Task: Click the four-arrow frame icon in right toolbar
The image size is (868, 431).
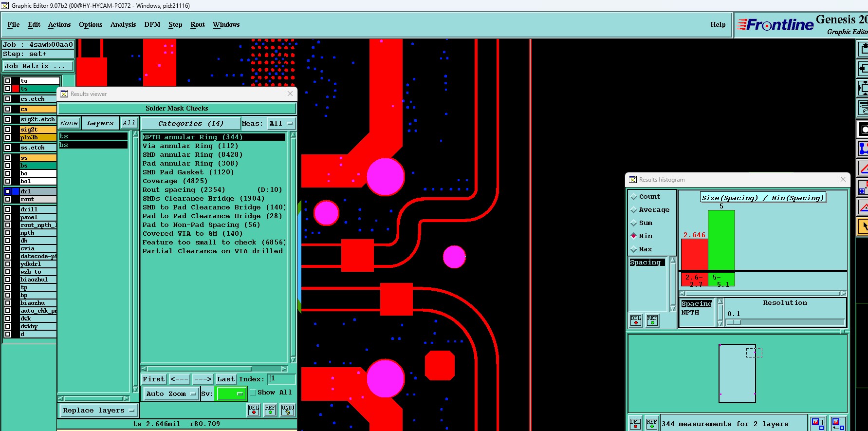Action: [863, 88]
